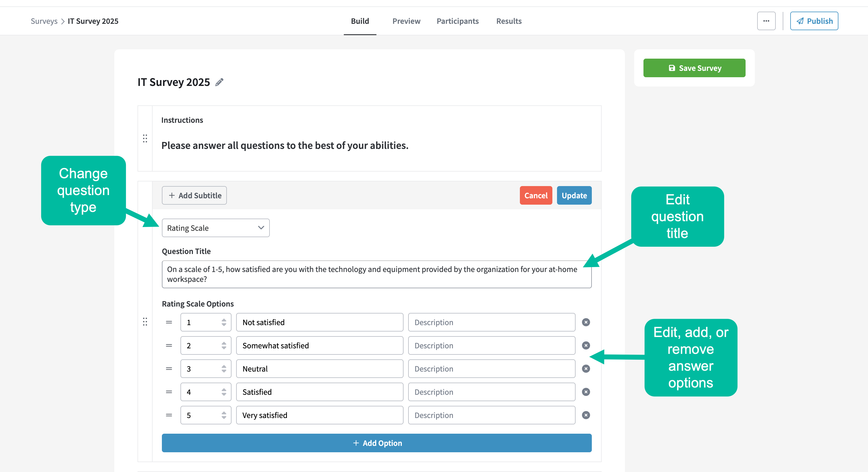Adjust the stepper arrows for value 3

(x=224, y=369)
